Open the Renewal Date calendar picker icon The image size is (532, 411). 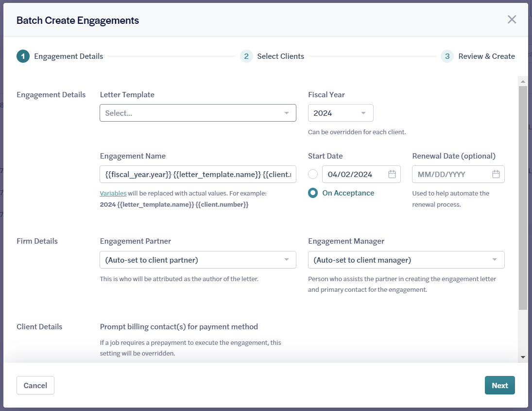pos(496,174)
